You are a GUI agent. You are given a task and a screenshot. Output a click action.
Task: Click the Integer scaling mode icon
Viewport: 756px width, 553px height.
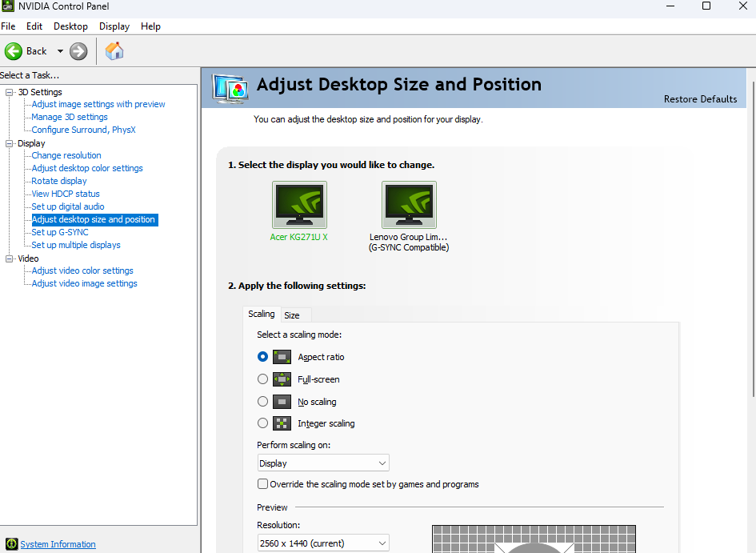[x=282, y=423]
